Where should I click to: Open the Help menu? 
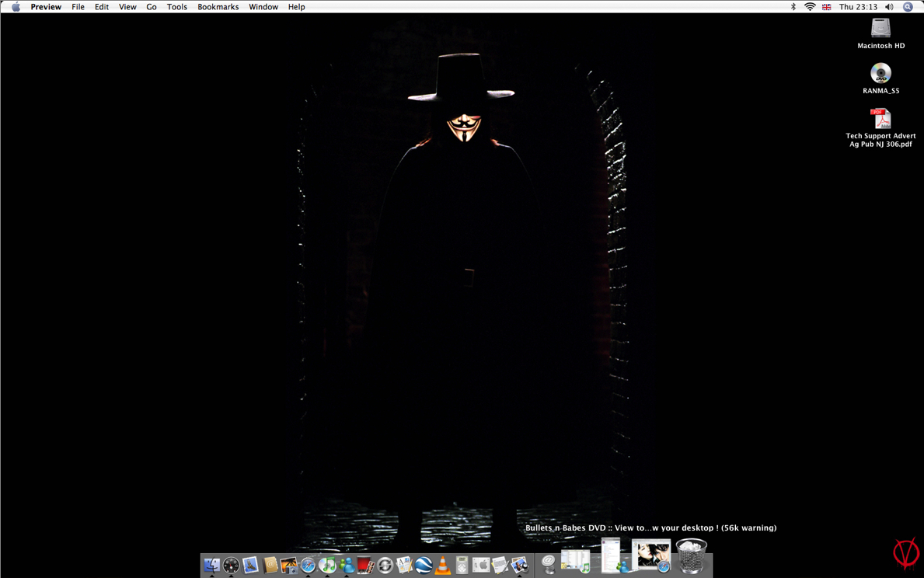pos(296,7)
